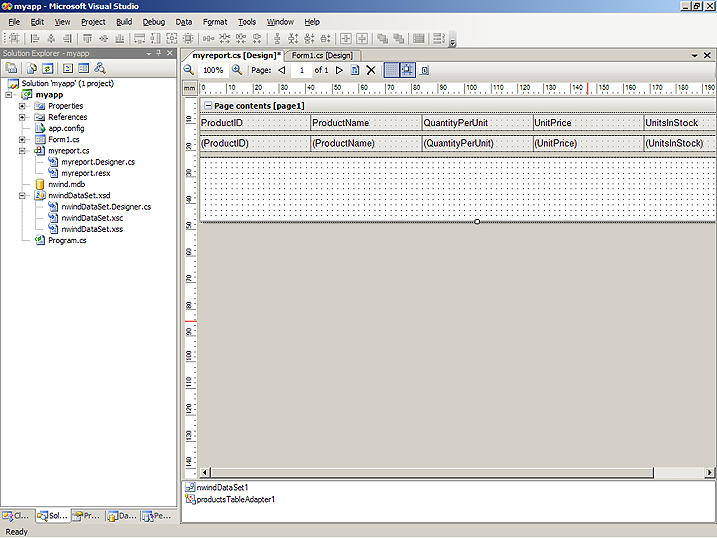Click the Center Vertically icon
The height and width of the screenshot is (538, 717).
point(362,38)
